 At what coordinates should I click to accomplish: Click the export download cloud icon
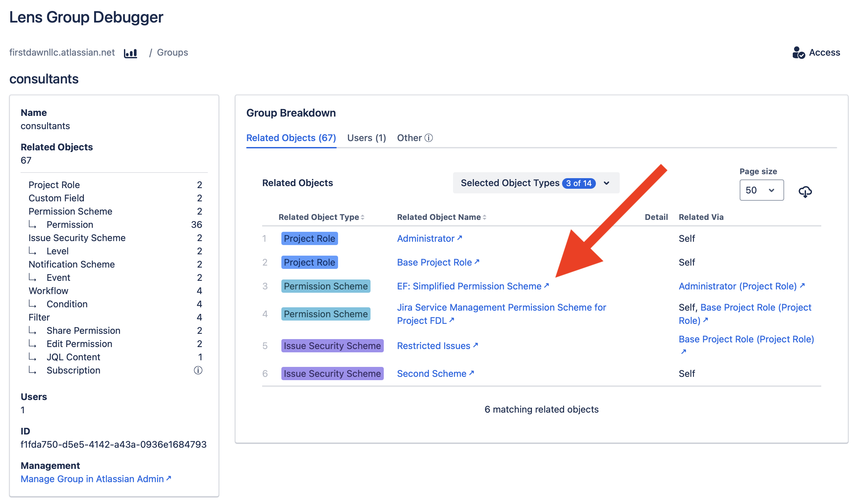pos(805,191)
